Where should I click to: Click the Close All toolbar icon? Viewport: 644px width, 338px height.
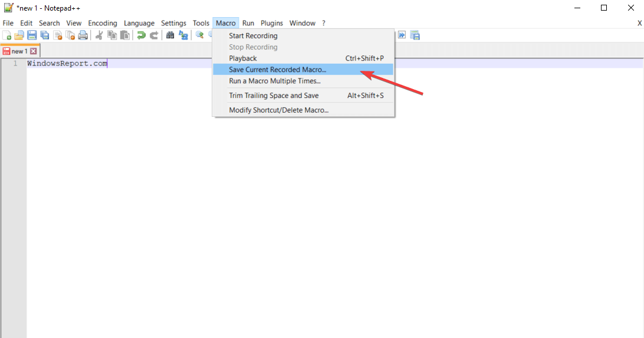(x=70, y=35)
